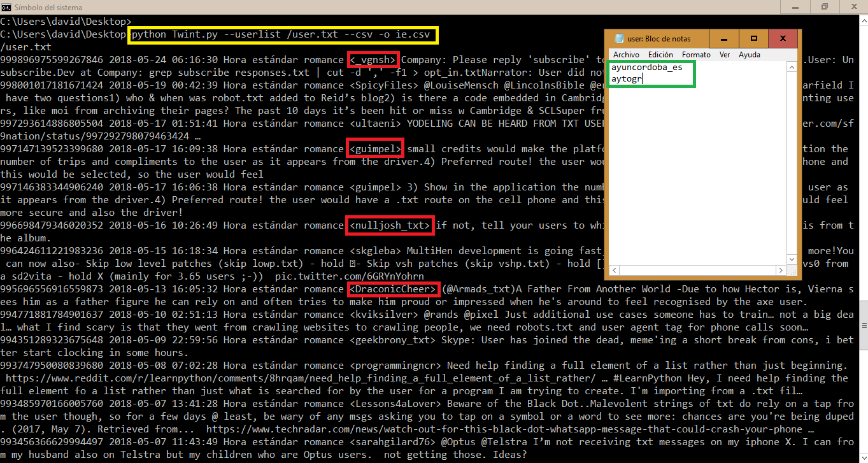Open the Ayuda menu in Notepad
This screenshot has height=463, width=868.
tap(750, 55)
